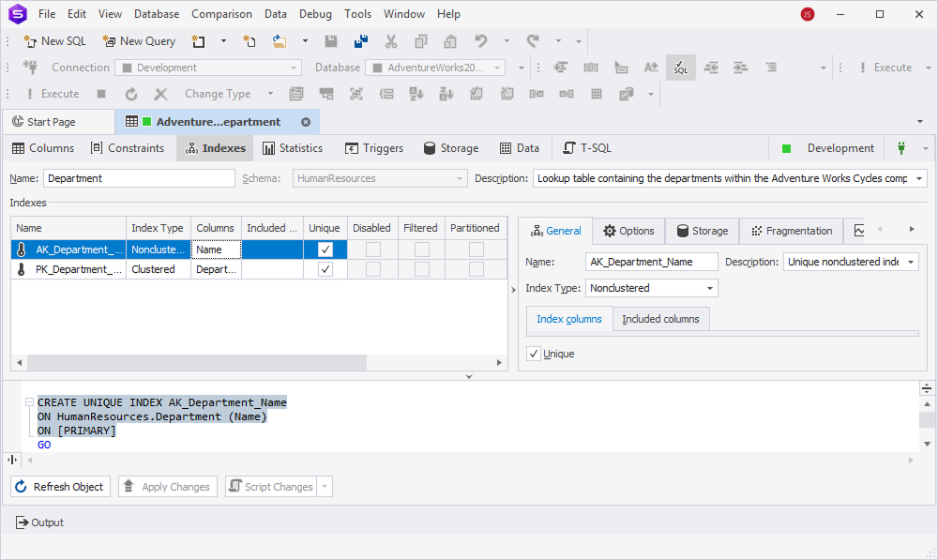
Task: Open the Comparison menu
Action: point(221,14)
